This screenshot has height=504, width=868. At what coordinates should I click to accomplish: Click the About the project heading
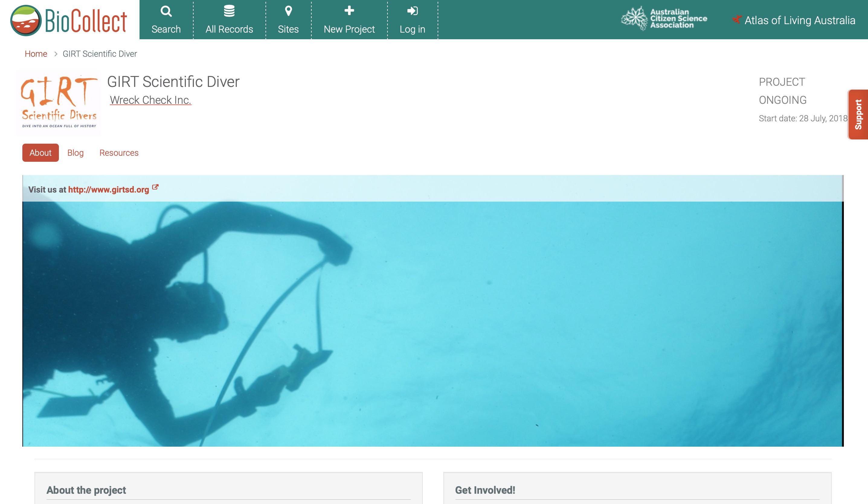(86, 490)
